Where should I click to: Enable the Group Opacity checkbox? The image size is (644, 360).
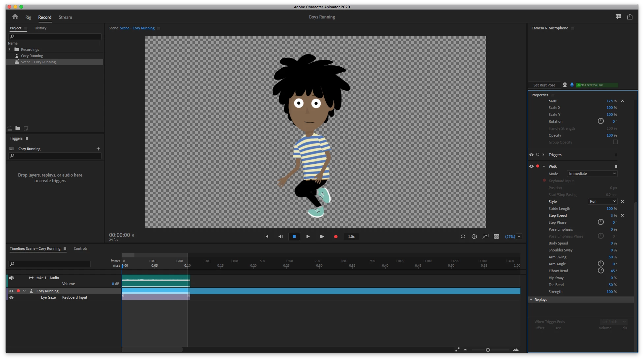point(615,142)
